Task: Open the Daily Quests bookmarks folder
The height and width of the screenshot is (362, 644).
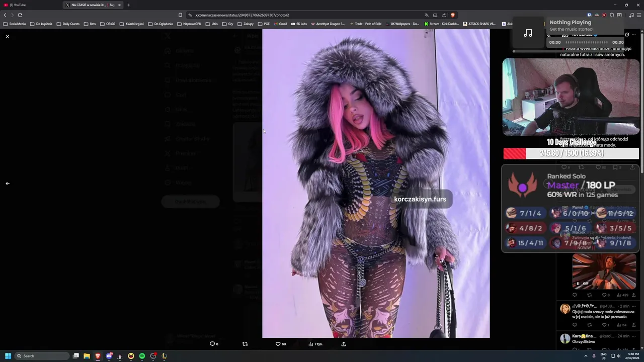Action: (68, 24)
